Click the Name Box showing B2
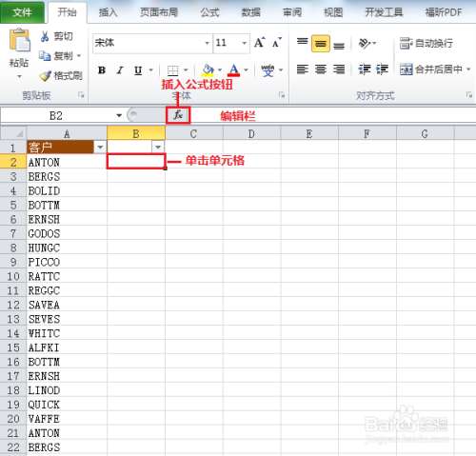 (x=56, y=115)
